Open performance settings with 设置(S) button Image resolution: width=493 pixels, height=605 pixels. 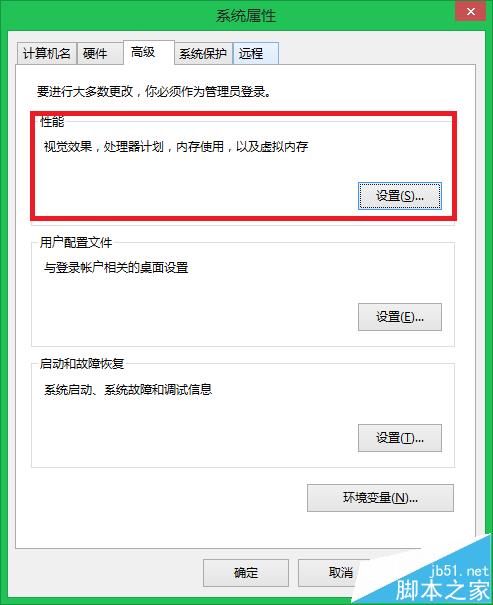[400, 196]
